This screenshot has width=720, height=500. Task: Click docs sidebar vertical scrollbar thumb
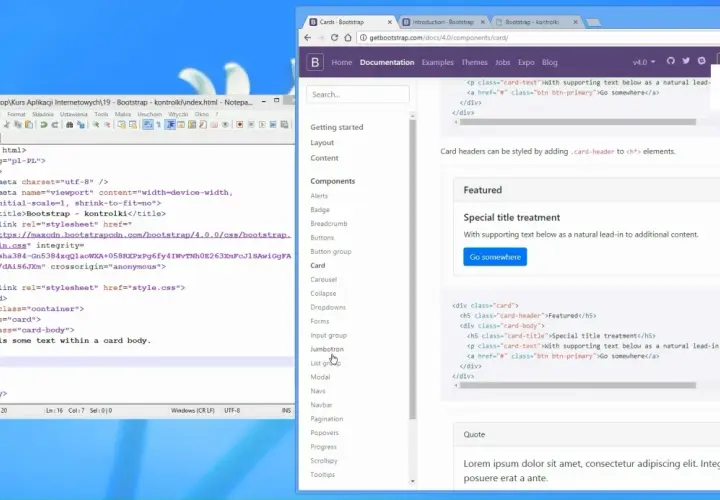click(x=412, y=270)
